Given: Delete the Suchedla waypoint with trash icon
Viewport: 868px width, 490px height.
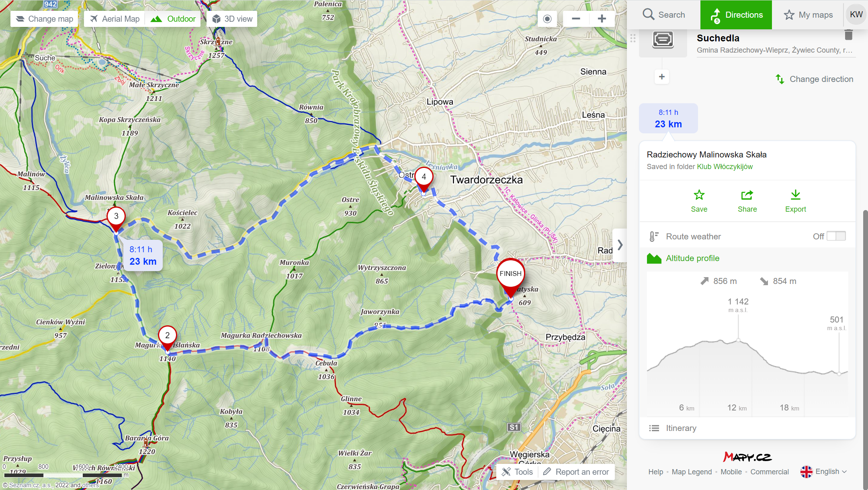Looking at the screenshot, I should (x=848, y=35).
